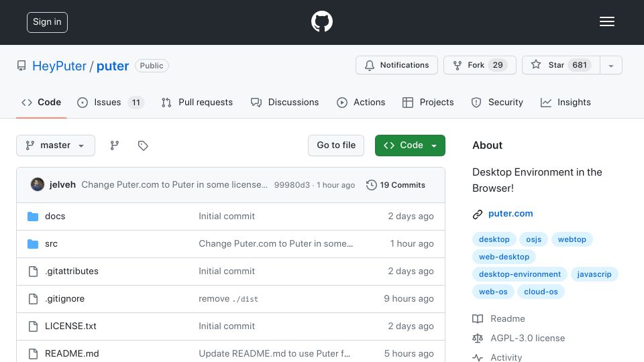The height and width of the screenshot is (362, 644).
Task: Star the puter repository
Action: tap(561, 65)
